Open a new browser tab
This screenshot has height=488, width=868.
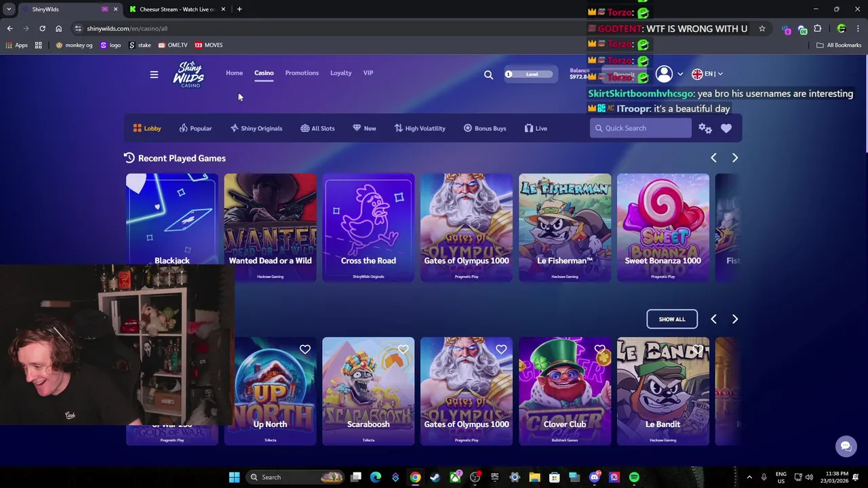pyautogui.click(x=239, y=9)
